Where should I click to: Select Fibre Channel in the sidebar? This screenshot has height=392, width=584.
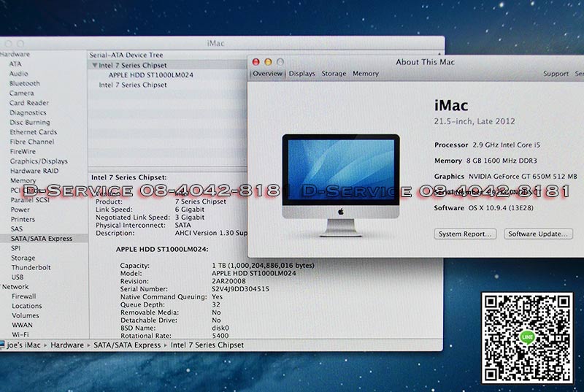32,142
